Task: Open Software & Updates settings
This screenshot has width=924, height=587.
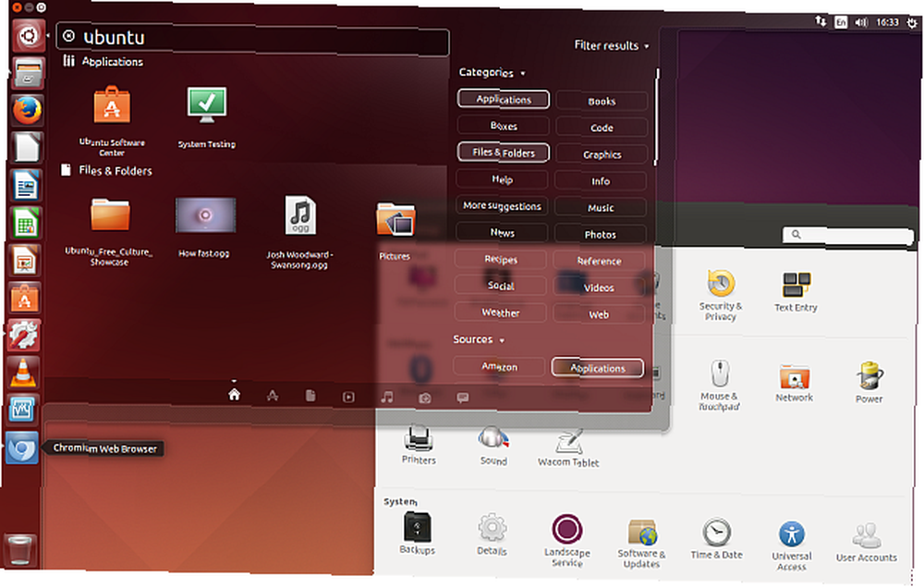Action: point(642,543)
